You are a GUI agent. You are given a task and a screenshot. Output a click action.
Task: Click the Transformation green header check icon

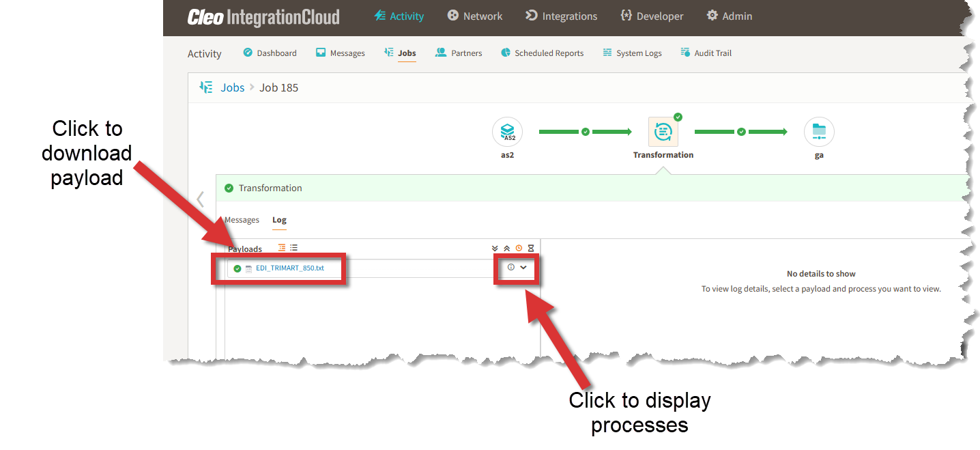229,188
